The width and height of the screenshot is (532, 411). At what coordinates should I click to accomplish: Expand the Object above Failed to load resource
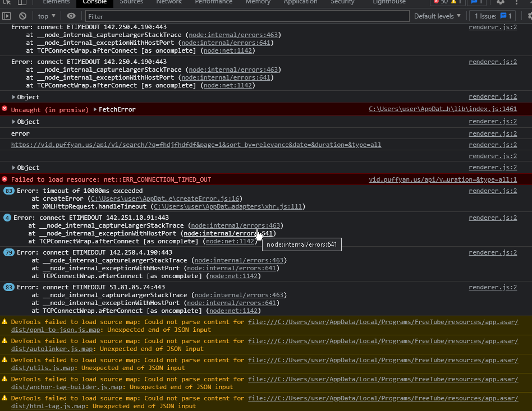13,168
